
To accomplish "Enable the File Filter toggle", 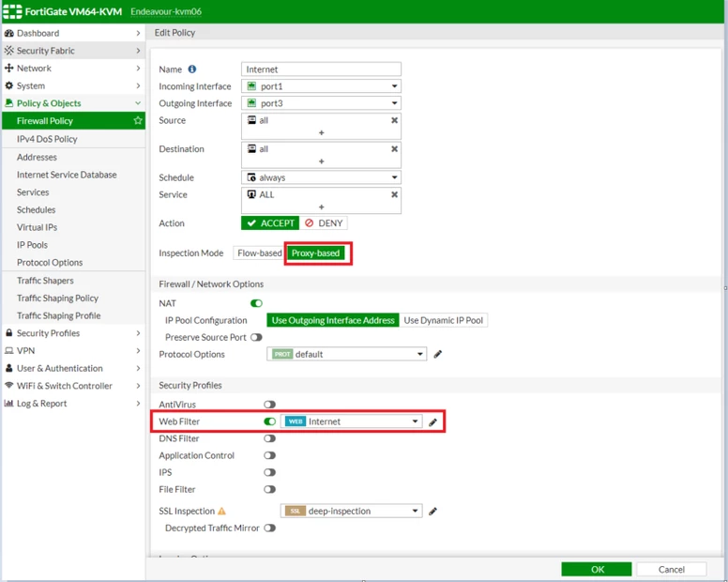I will pyautogui.click(x=270, y=490).
